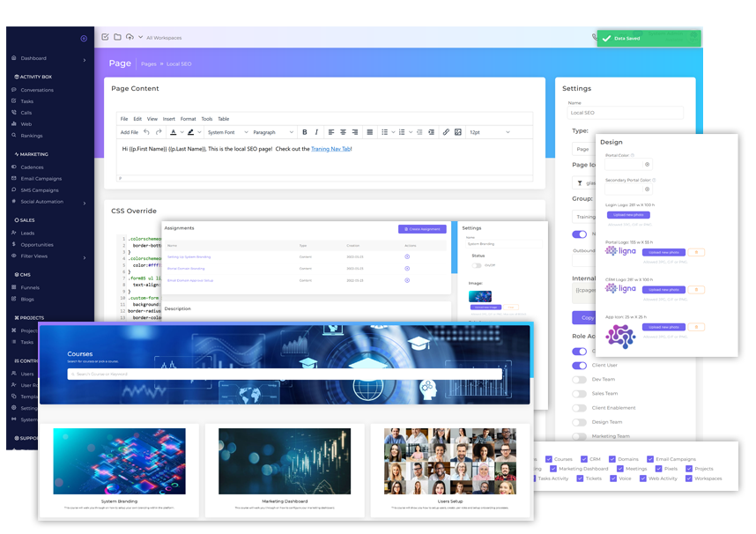Open the Paragraph style dropdown
The width and height of the screenshot is (756, 534).
(x=271, y=132)
